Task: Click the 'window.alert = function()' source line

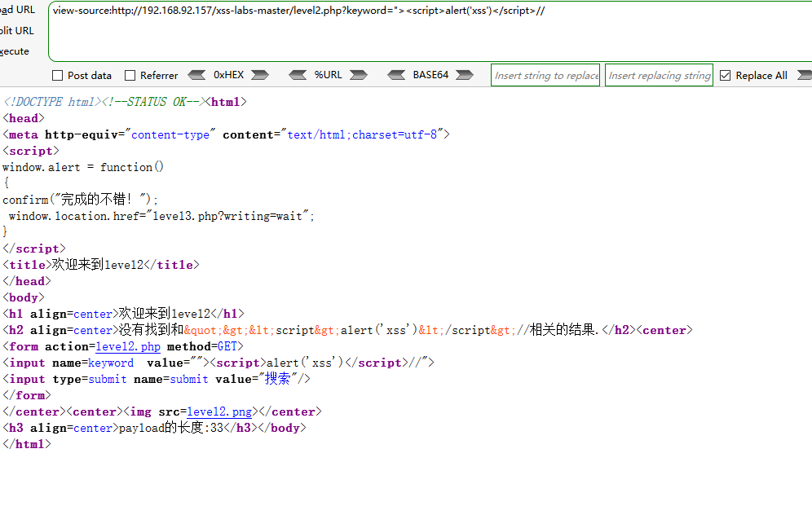Action: tap(83, 167)
